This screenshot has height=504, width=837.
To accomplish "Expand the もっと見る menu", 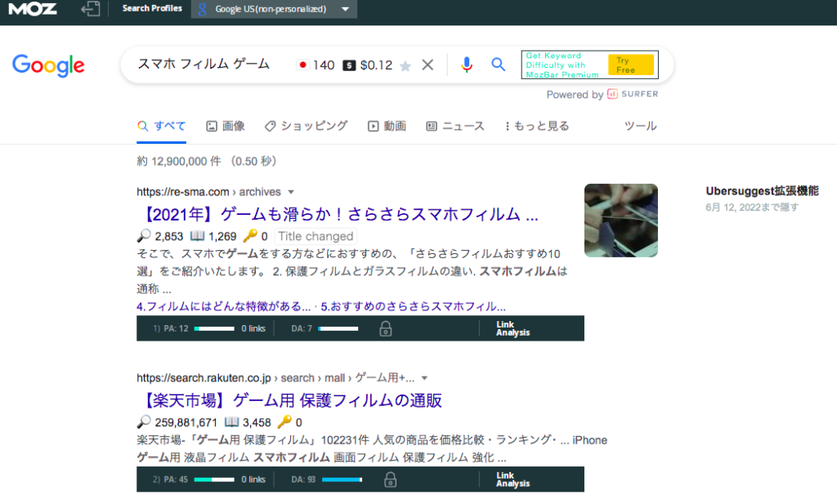I will coord(537,127).
